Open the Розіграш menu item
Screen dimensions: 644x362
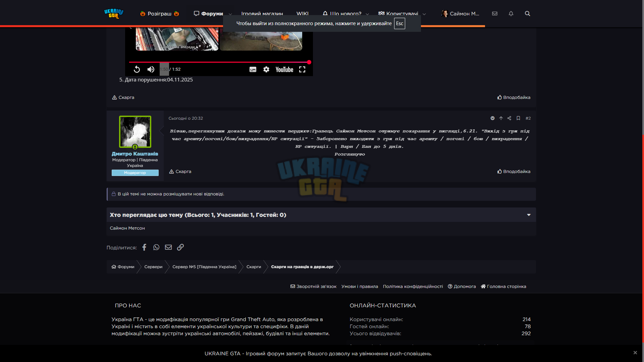[160, 14]
